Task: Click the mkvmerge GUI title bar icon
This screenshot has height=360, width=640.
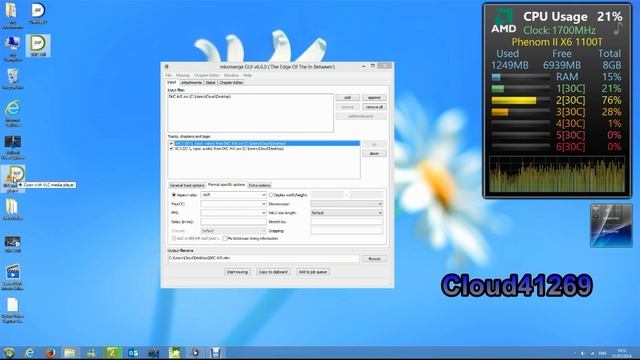Action: pos(167,67)
